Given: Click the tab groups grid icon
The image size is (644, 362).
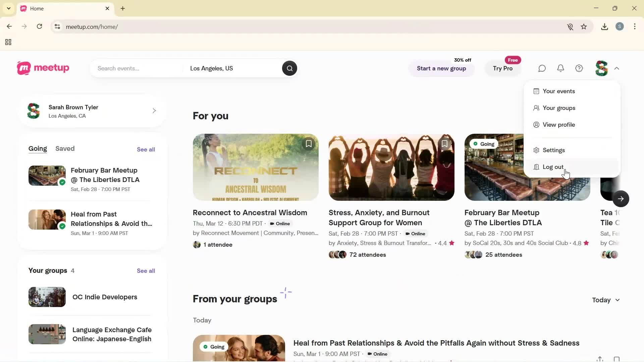Looking at the screenshot, I should pyautogui.click(x=8, y=42).
